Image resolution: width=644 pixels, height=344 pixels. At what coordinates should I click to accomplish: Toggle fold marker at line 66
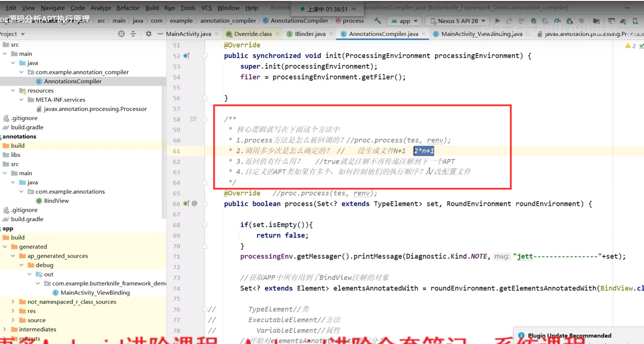coord(205,204)
